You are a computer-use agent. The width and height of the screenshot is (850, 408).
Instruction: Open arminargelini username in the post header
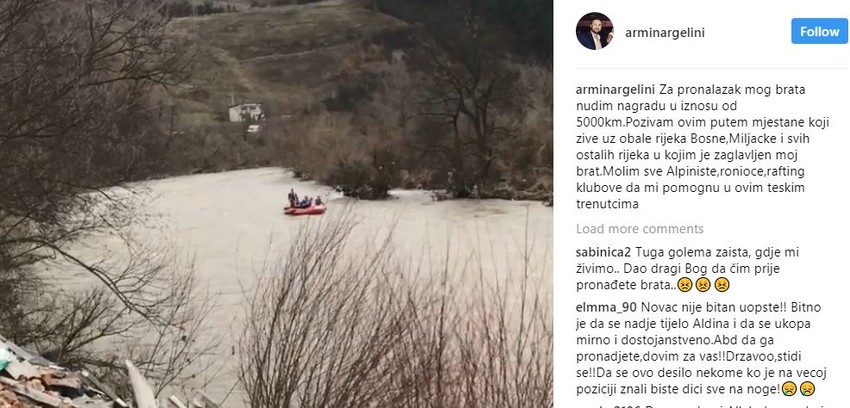click(x=665, y=33)
